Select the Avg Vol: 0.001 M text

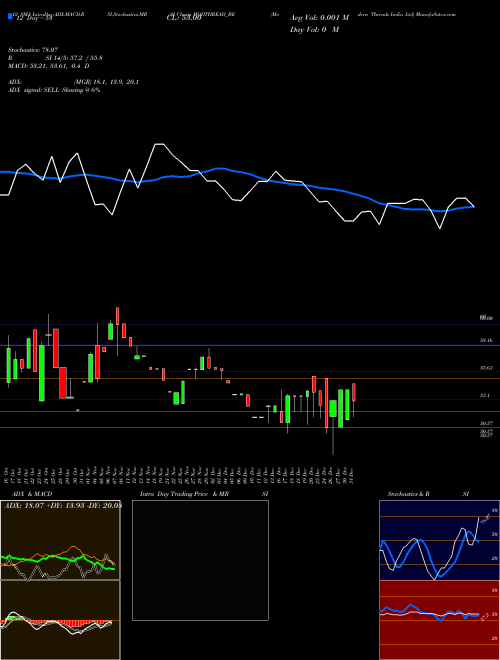[319, 18]
